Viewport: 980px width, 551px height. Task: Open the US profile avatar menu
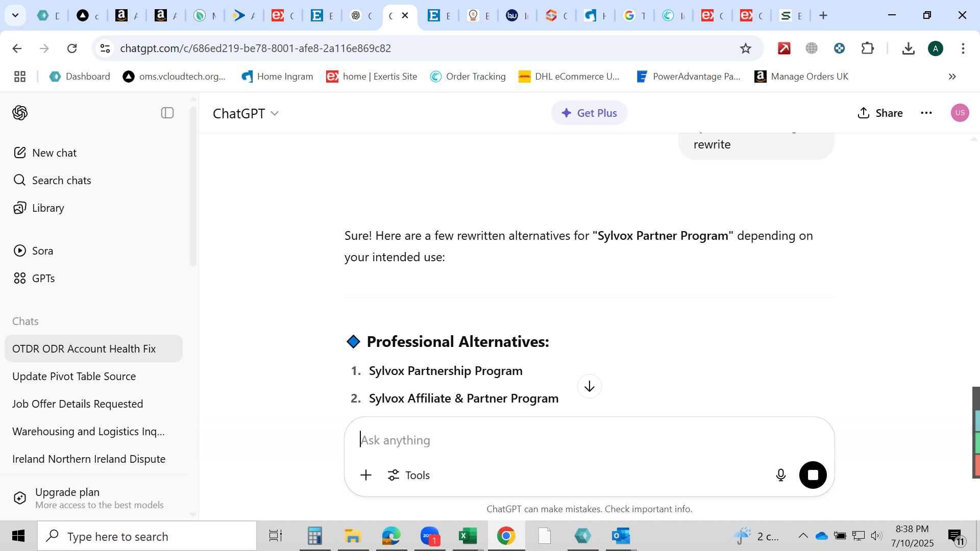tap(960, 113)
